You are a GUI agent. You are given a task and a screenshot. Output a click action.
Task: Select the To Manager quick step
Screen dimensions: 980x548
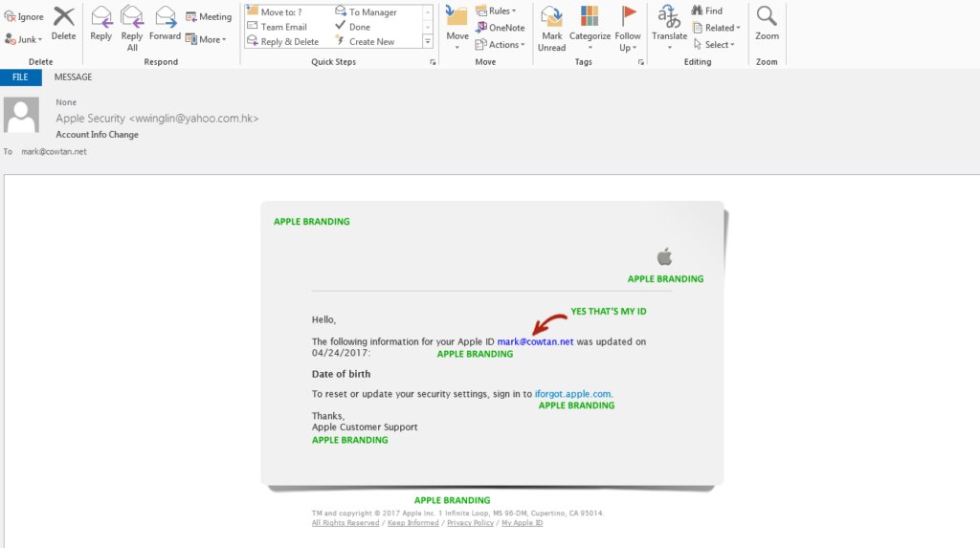tap(367, 11)
